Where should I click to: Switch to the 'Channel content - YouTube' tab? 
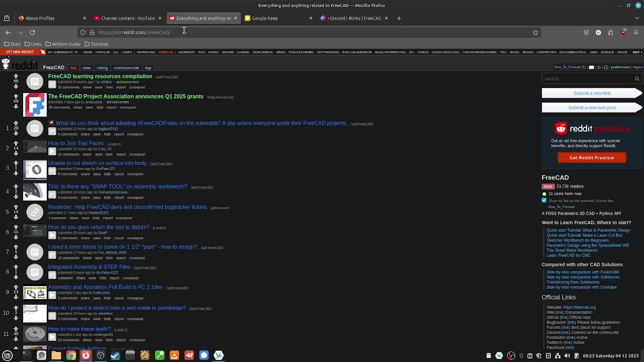coord(128,18)
